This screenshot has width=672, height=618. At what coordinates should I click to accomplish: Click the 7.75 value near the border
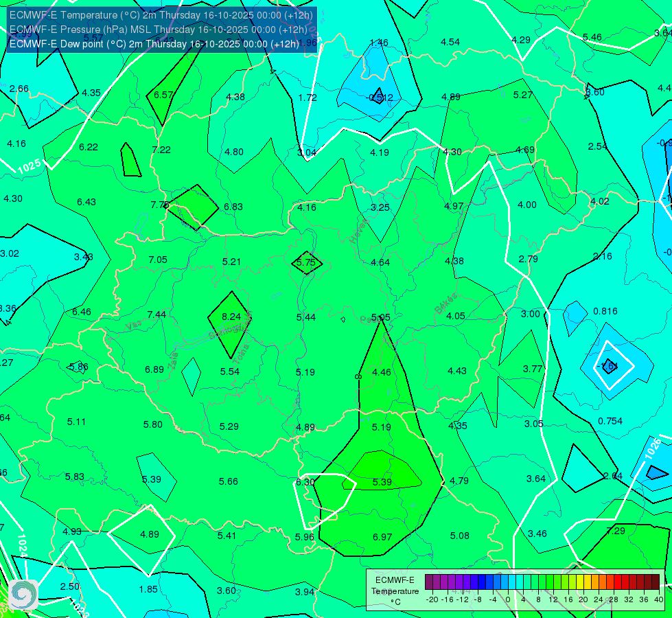click(159, 205)
